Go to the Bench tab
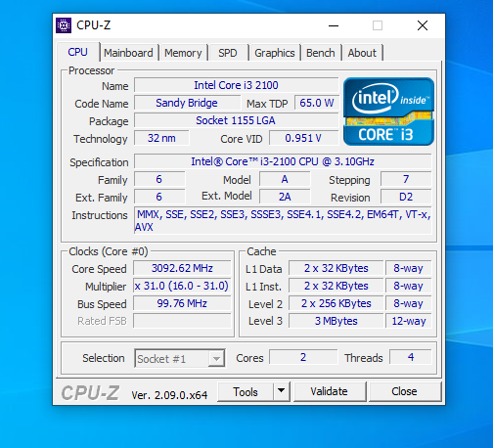 321,53
